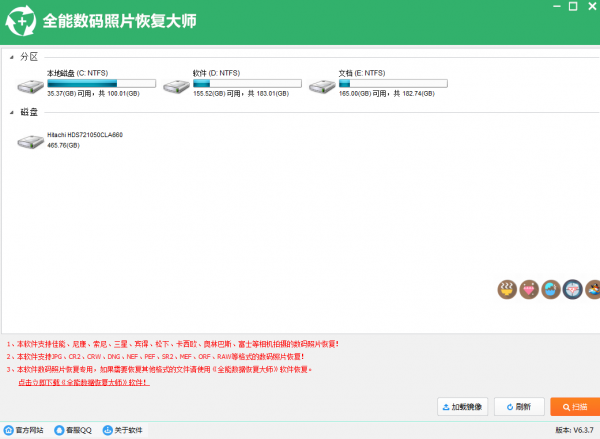Open 客服QQ customer service
Viewport: 600px width, 439px height.
[x=74, y=430]
